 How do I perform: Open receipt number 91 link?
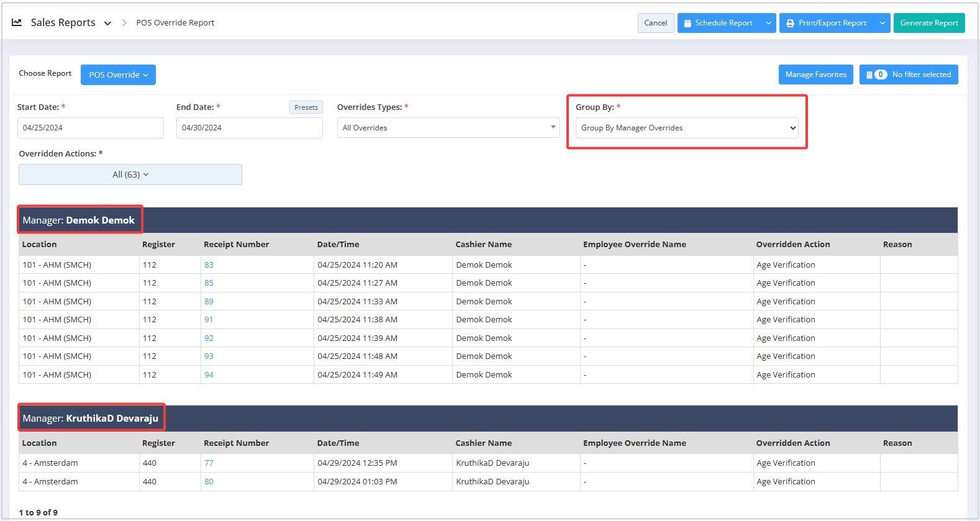pos(209,319)
